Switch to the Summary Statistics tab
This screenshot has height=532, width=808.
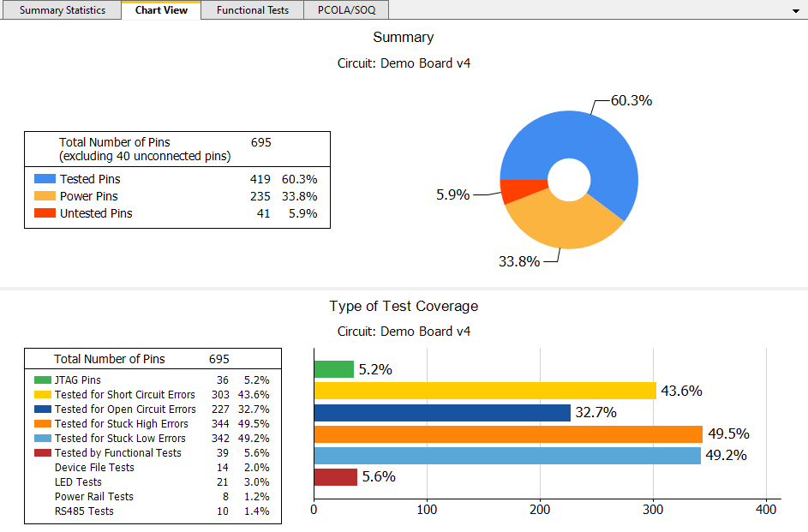[x=62, y=10]
